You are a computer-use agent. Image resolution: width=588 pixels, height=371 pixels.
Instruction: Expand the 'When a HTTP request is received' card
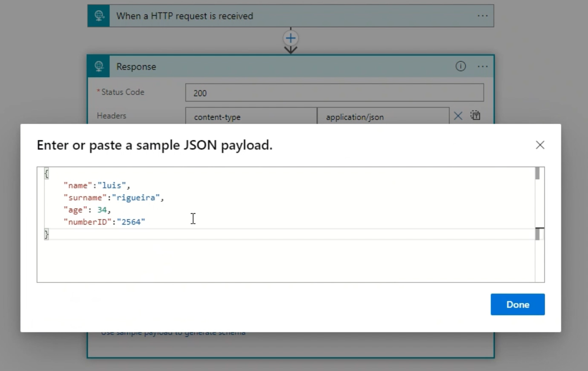266,16
